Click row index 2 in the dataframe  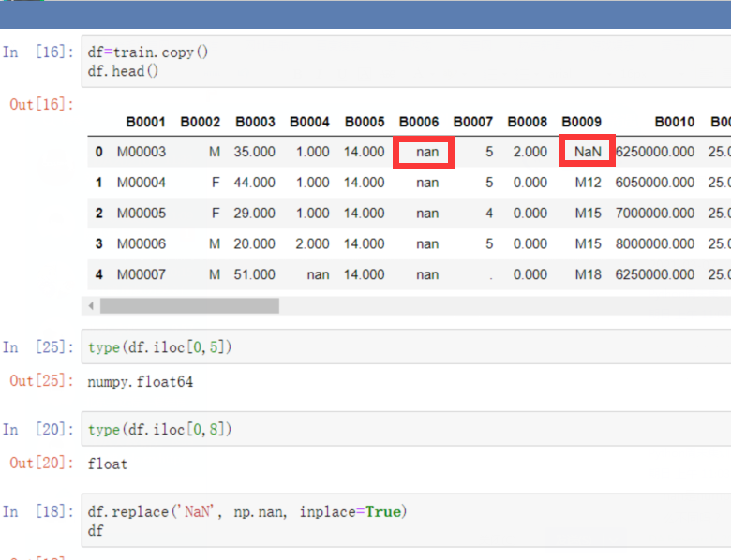tap(98, 214)
